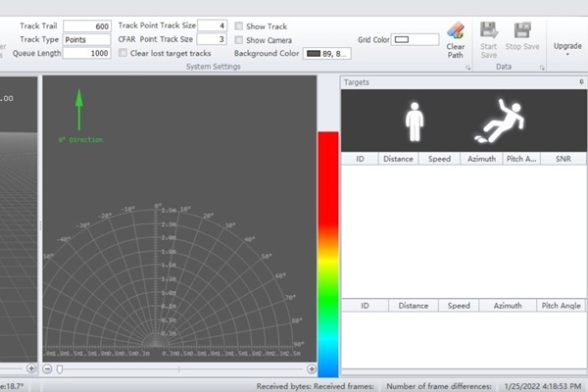This screenshot has height=392, width=588.
Task: Open Data group dialog launcher
Action: coord(542,68)
